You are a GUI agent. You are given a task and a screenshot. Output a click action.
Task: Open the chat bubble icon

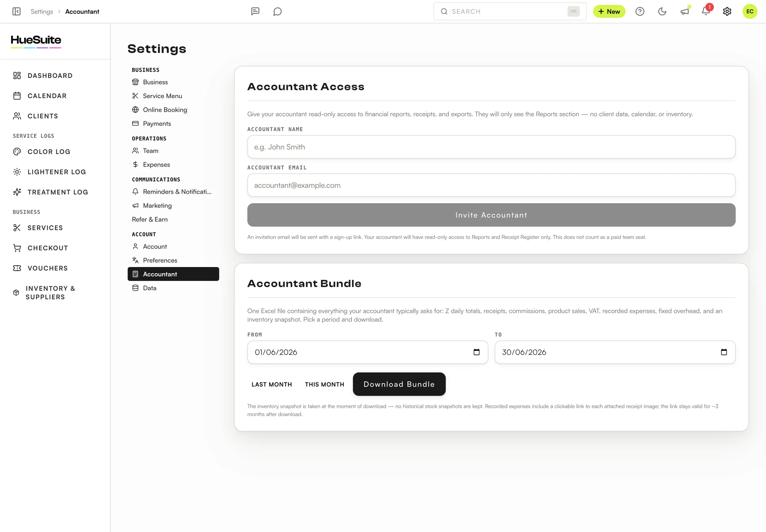[x=278, y=11]
